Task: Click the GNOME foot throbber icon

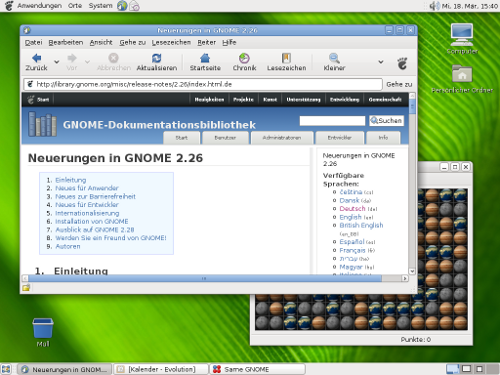Action: point(402,63)
